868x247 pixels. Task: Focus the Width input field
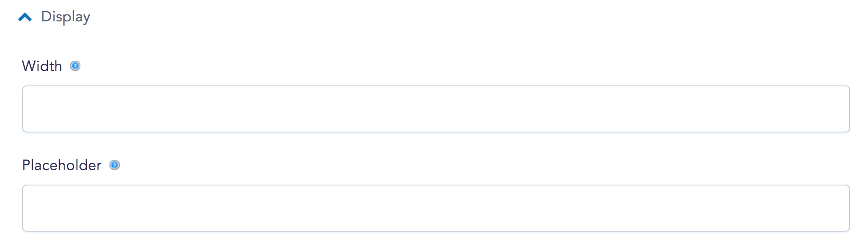[x=436, y=109]
